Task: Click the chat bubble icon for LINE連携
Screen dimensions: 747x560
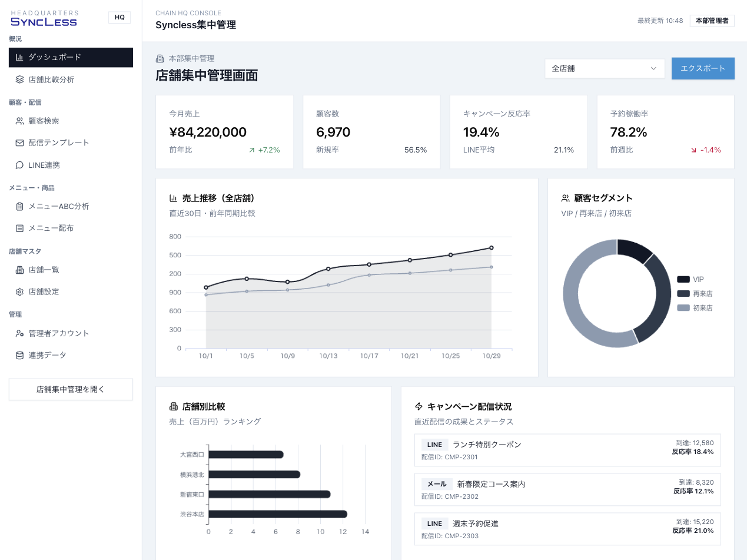Action: pyautogui.click(x=19, y=165)
